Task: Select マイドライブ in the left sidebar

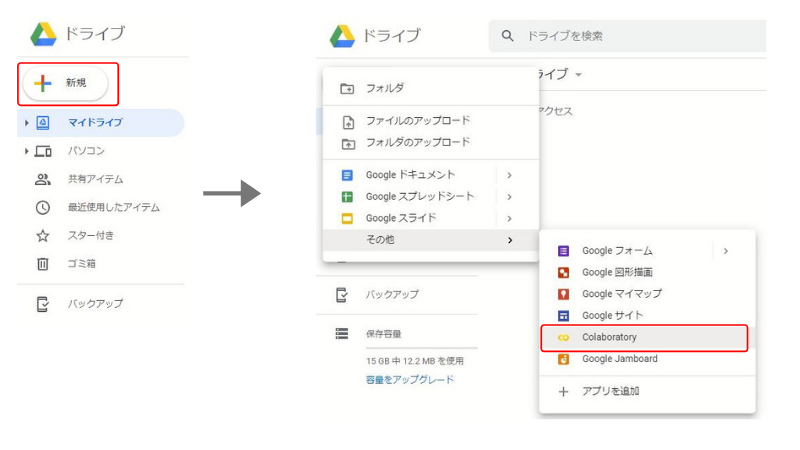Action: pos(101,123)
